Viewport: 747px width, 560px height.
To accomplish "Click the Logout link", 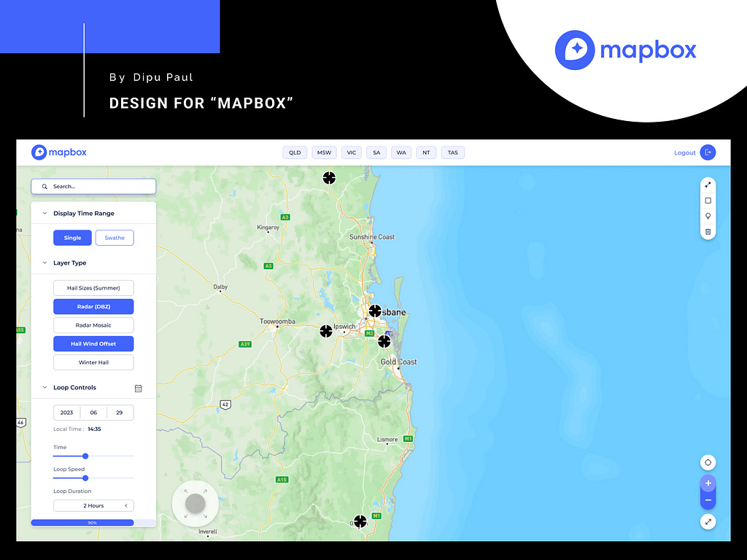I will click(684, 152).
